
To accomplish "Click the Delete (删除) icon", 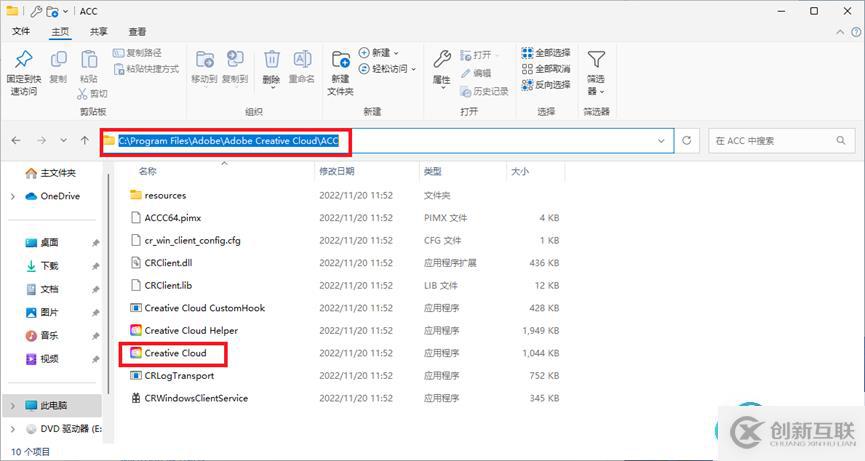I will tap(271, 60).
